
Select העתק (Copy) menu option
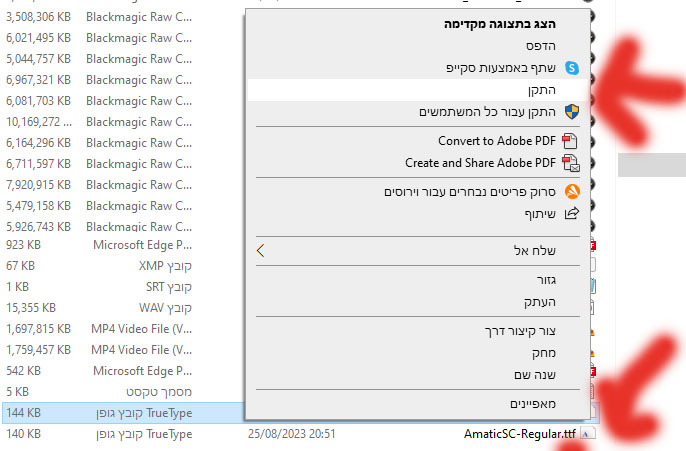[540, 301]
